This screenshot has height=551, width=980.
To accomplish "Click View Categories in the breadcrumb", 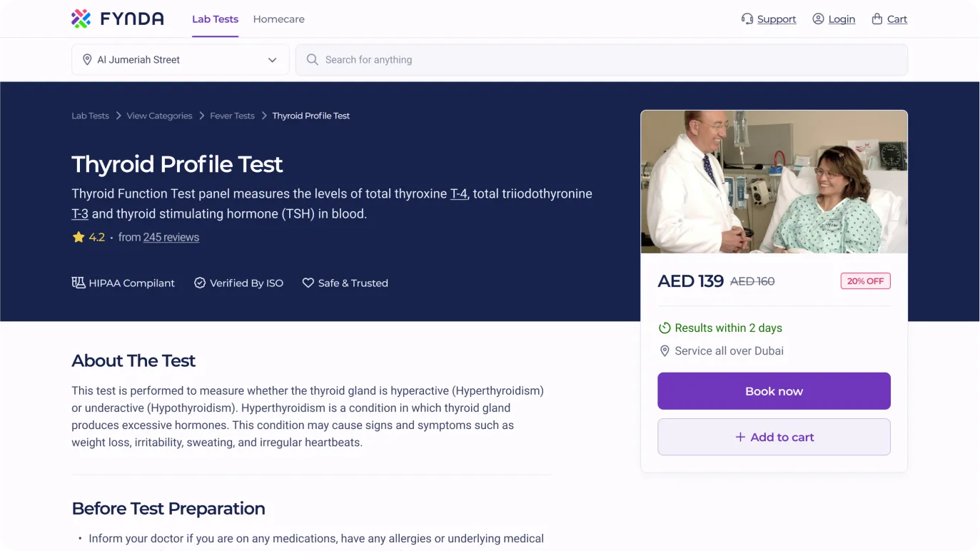I will [x=159, y=116].
